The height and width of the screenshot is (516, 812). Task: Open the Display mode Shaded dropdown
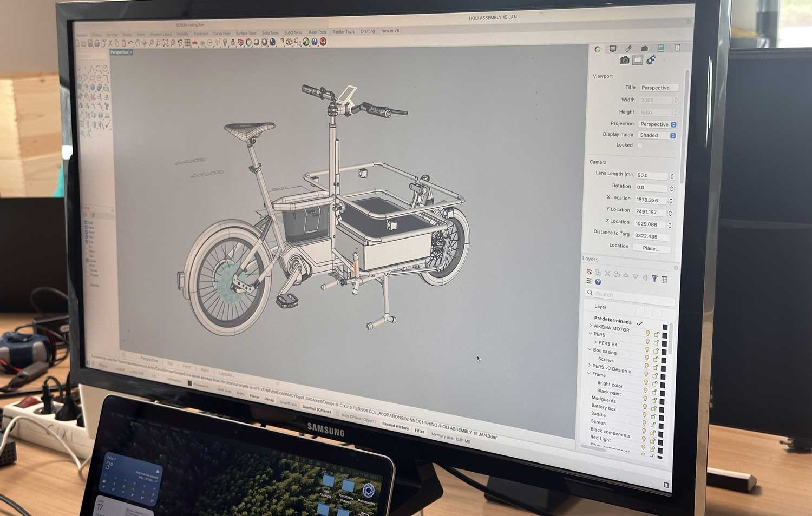pyautogui.click(x=657, y=135)
